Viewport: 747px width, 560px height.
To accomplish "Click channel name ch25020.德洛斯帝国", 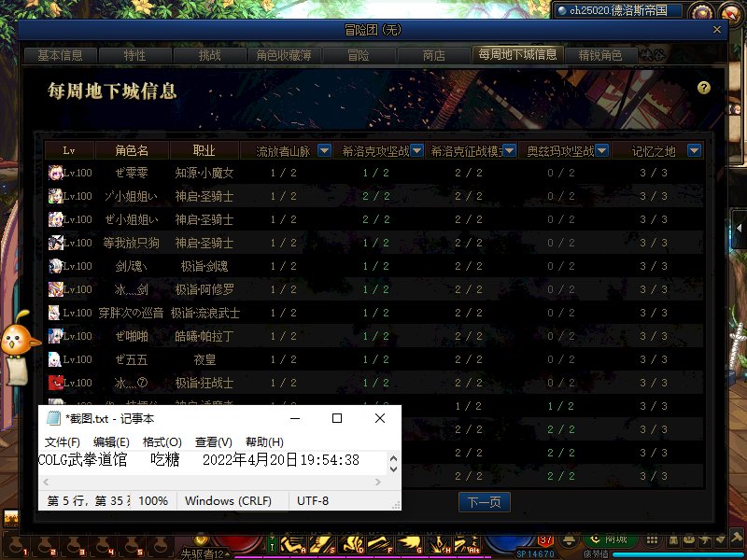I will click(618, 10).
